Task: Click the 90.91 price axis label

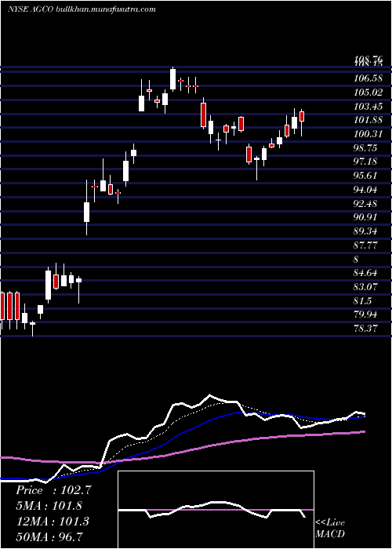Action: click(365, 217)
